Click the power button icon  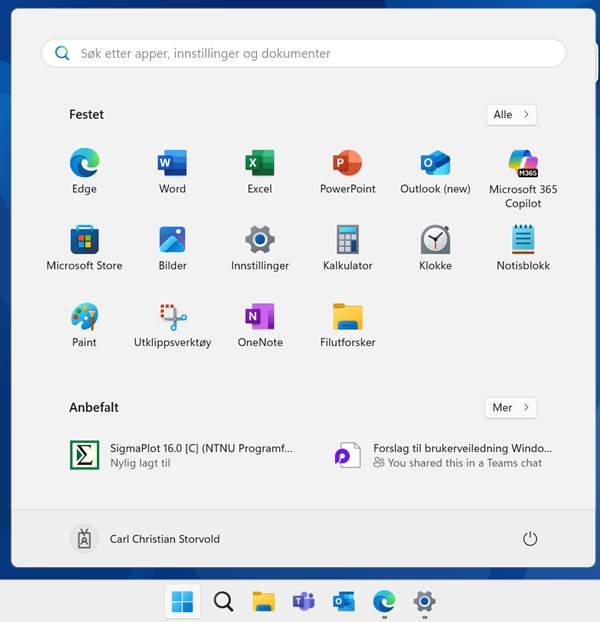[x=530, y=539]
